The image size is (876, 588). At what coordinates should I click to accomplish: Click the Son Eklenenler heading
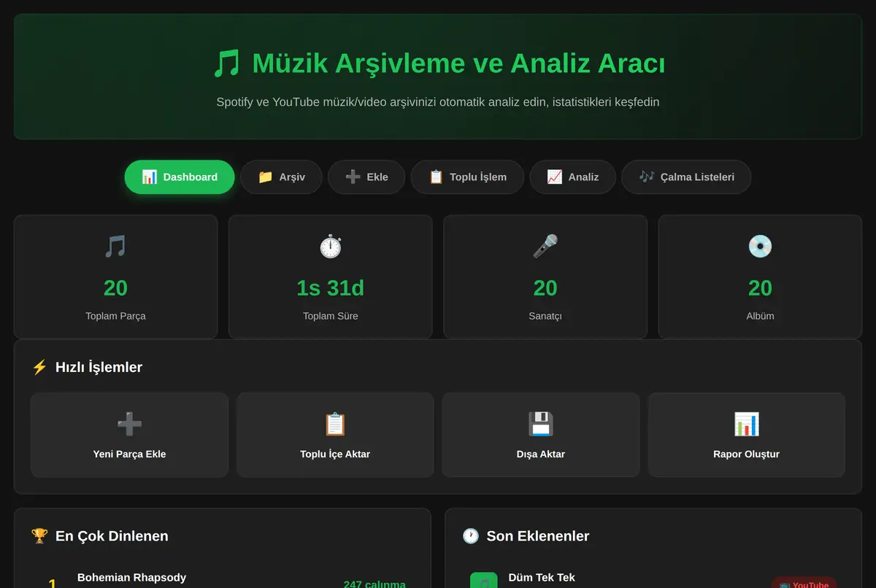click(538, 536)
